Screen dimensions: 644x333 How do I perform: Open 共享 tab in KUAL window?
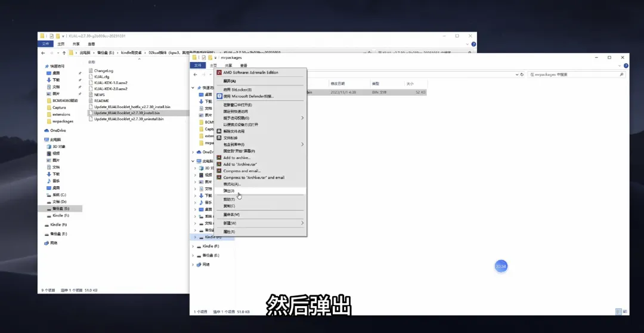tap(76, 44)
